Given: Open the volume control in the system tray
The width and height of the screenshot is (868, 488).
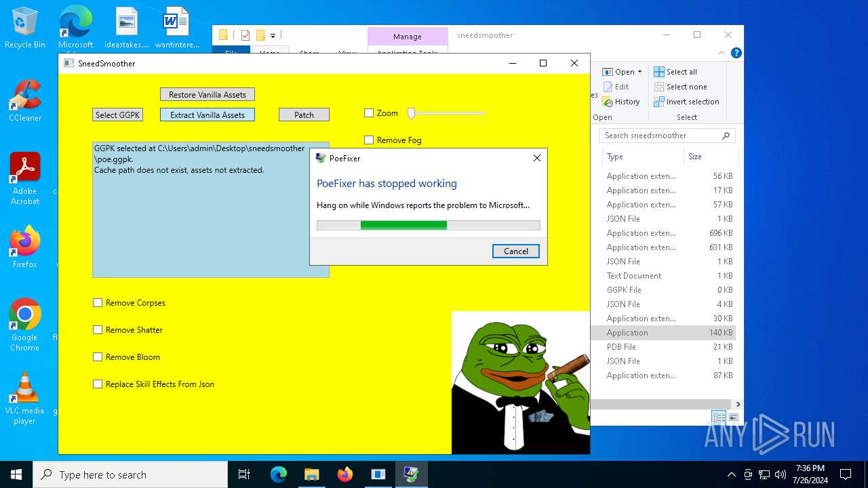Looking at the screenshot, I should click(780, 474).
